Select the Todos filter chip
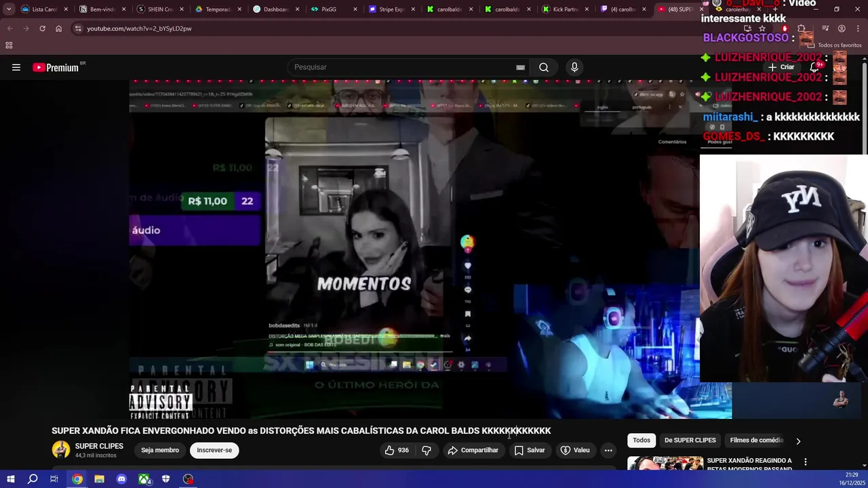The height and width of the screenshot is (488, 868). pyautogui.click(x=642, y=441)
